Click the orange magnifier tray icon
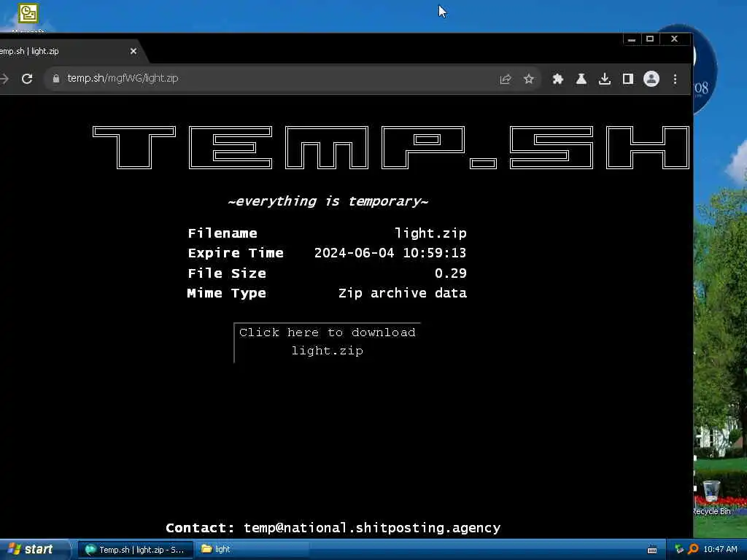This screenshot has height=560, width=747. pyautogui.click(x=693, y=550)
